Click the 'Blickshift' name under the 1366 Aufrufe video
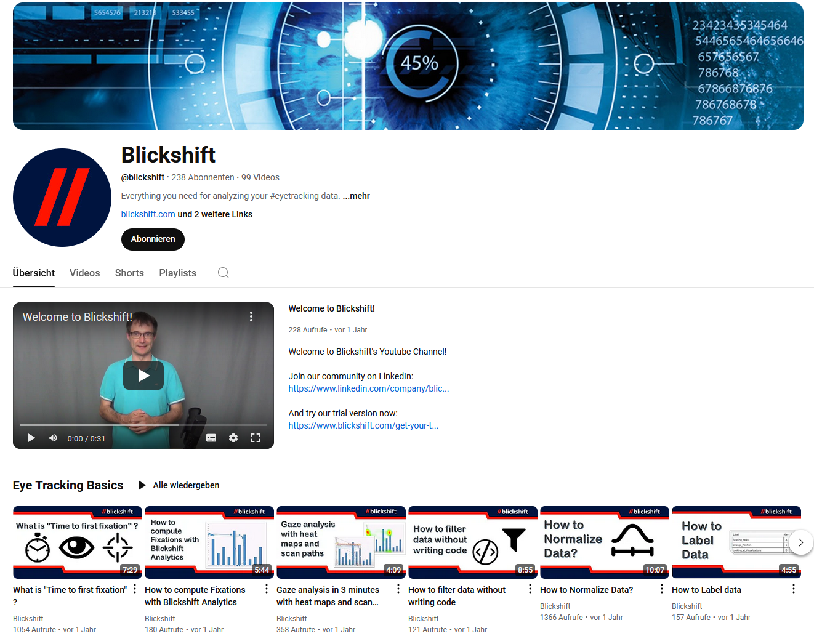 [555, 606]
